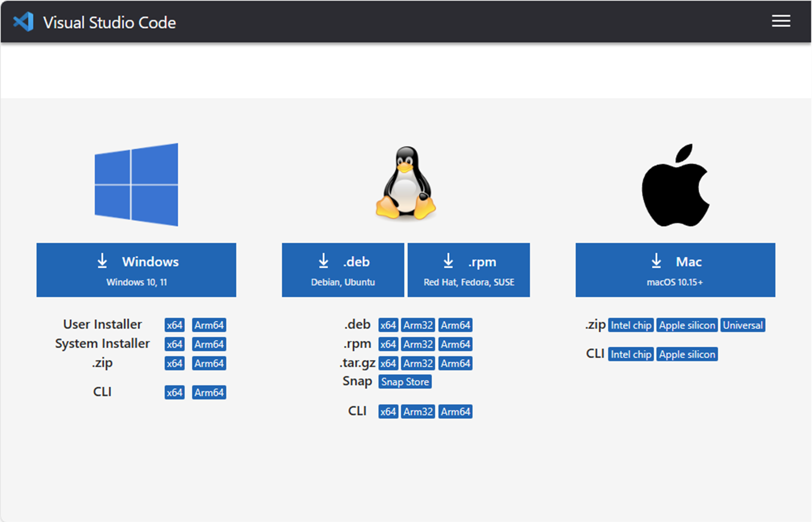Click the Windows "System Installer" label
812x522 pixels.
[102, 344]
